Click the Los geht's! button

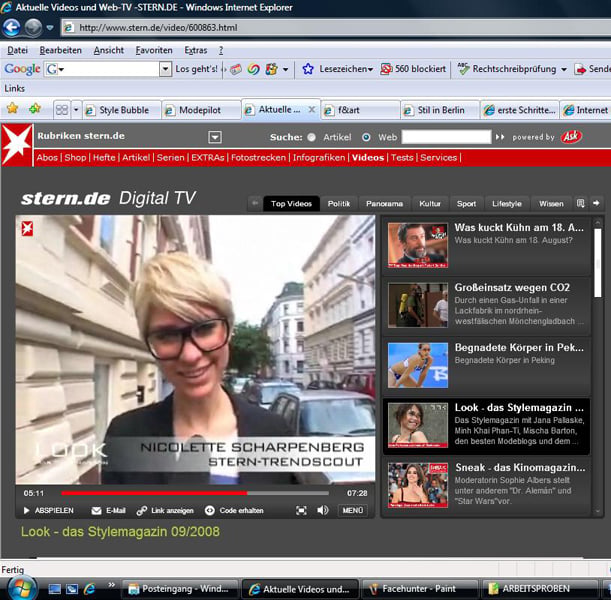pyautogui.click(x=196, y=69)
